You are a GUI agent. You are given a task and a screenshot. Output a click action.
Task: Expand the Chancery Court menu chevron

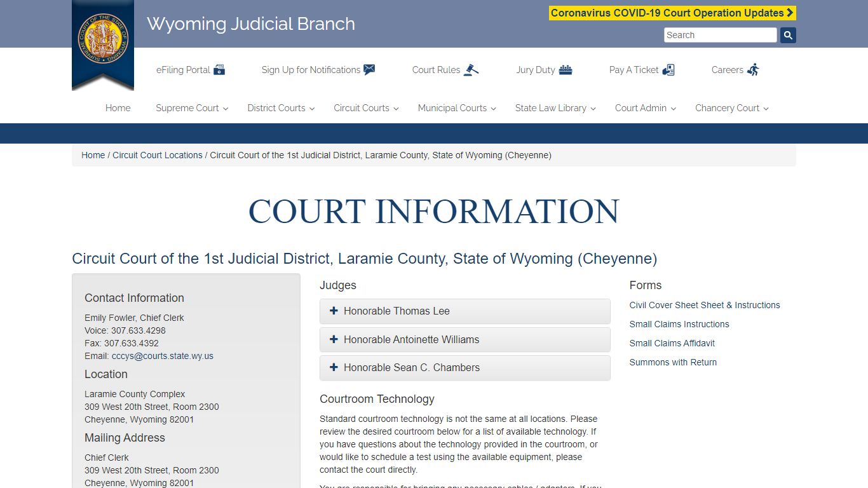pos(766,109)
